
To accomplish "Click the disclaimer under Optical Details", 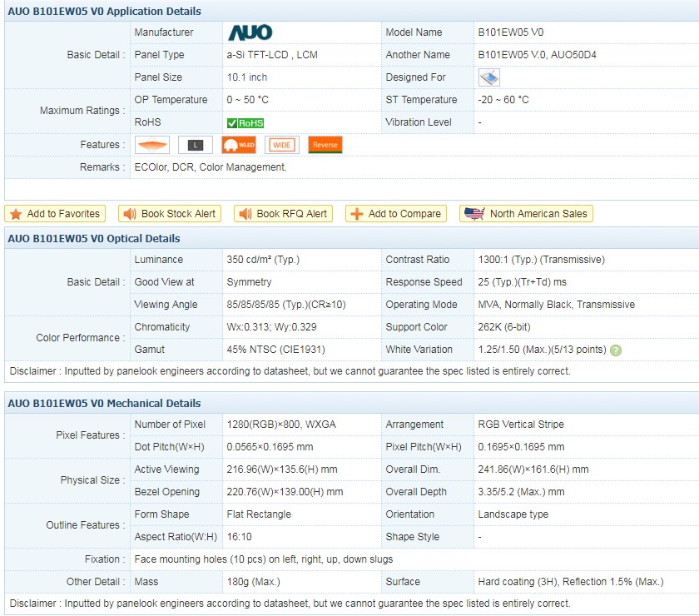I will pyautogui.click(x=290, y=371).
